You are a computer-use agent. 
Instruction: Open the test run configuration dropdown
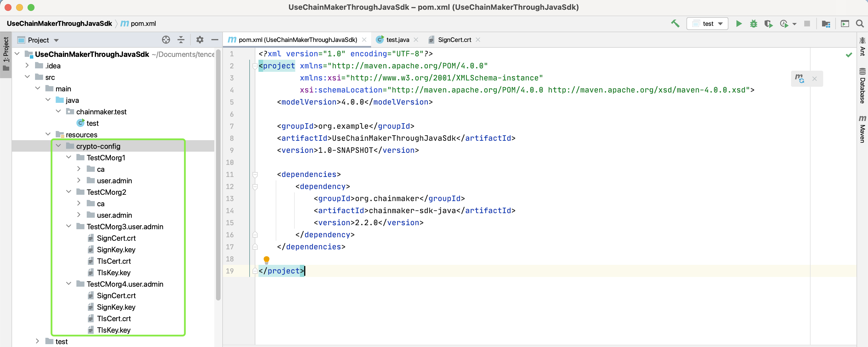tap(707, 24)
